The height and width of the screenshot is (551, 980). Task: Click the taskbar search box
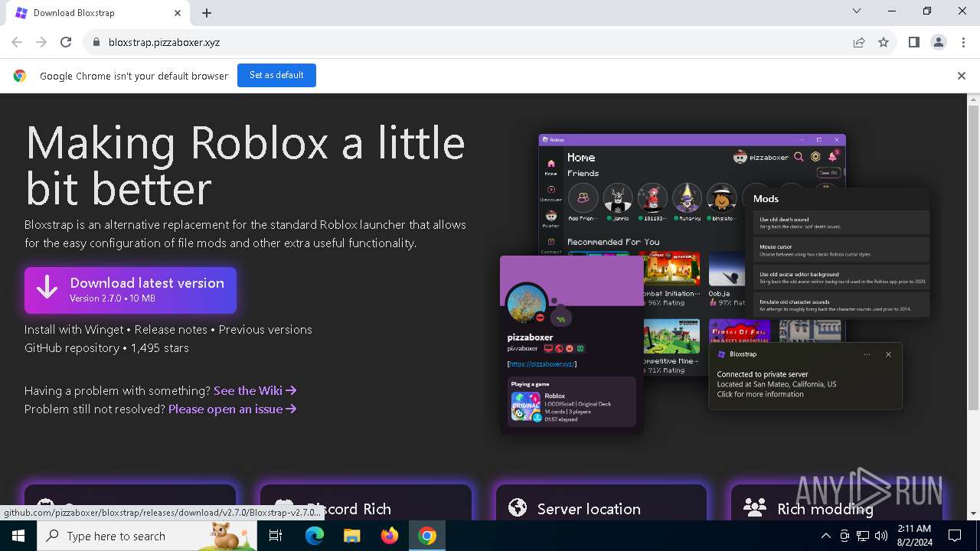pos(147,536)
